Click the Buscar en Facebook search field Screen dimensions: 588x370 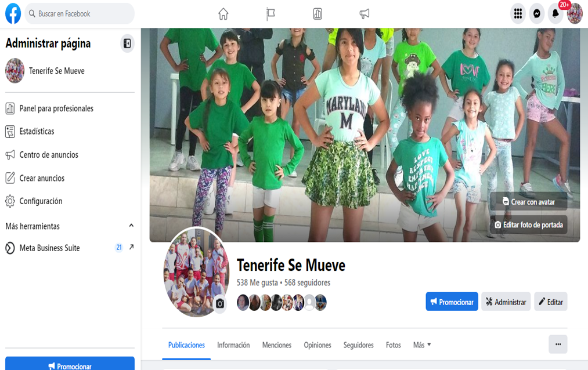click(79, 13)
